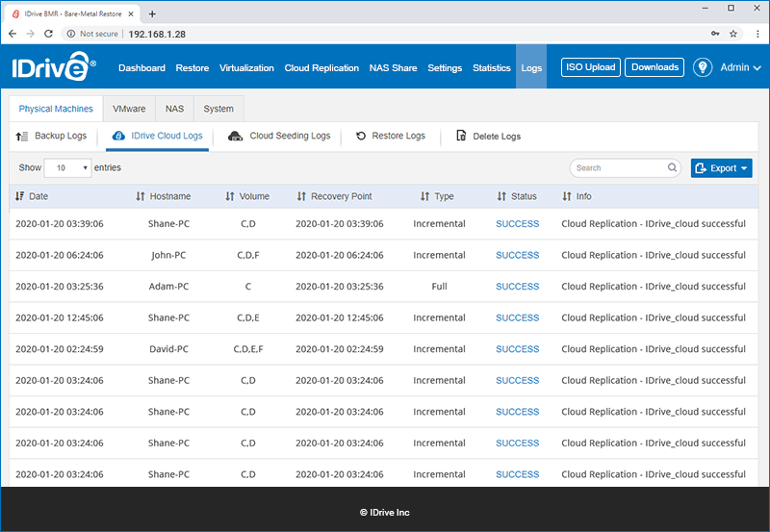The height and width of the screenshot is (532, 770).
Task: Click volume cell C,D,E,F
Action: 248,349
